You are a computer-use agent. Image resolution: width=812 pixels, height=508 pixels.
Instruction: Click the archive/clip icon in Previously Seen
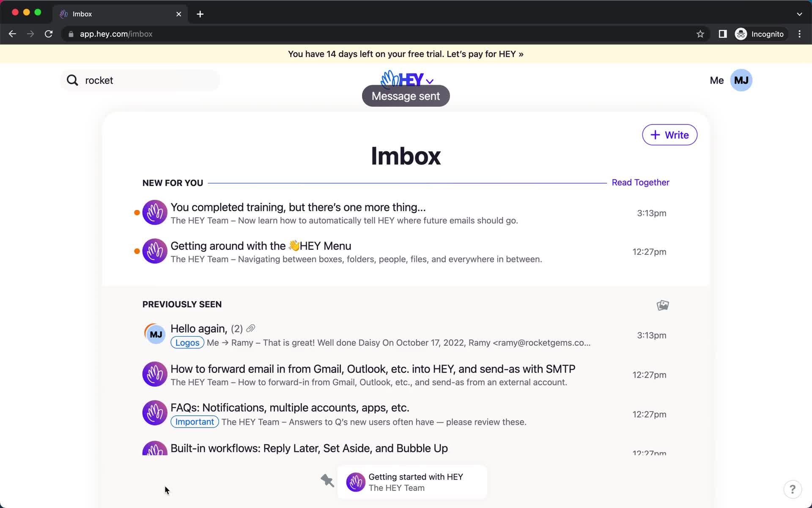(x=663, y=305)
